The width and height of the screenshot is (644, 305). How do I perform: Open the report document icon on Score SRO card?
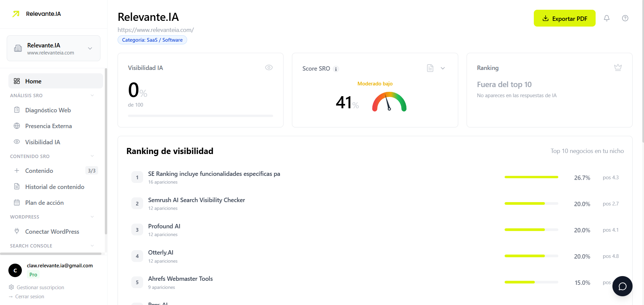point(430,68)
